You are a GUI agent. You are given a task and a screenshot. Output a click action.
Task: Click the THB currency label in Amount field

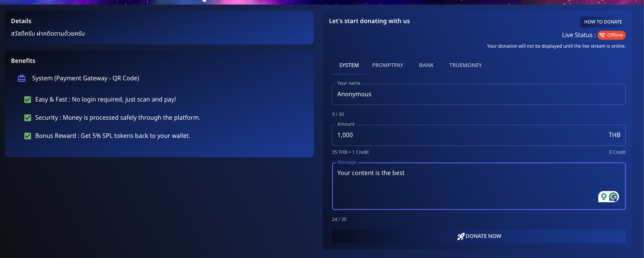(x=614, y=135)
